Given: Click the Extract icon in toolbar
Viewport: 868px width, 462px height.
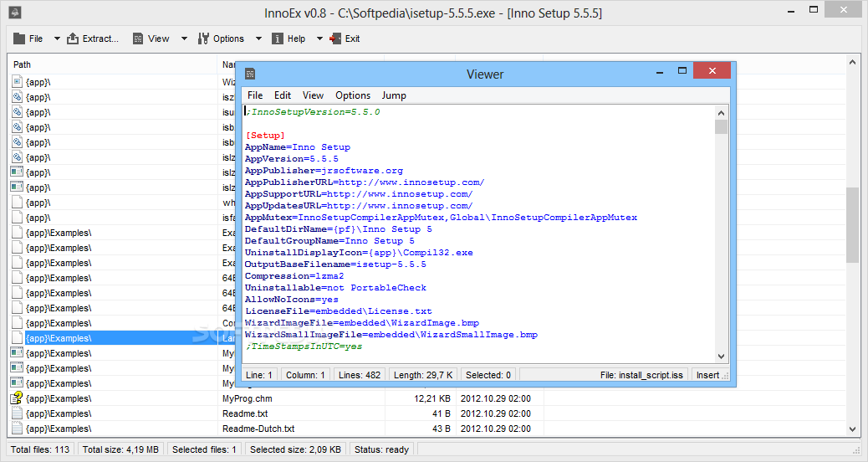Looking at the screenshot, I should (73, 38).
